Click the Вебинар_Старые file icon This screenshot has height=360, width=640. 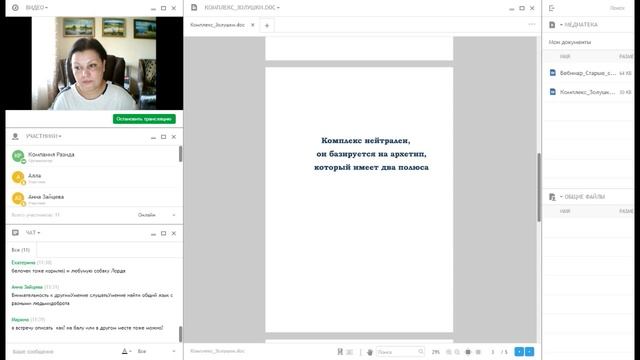[553, 73]
